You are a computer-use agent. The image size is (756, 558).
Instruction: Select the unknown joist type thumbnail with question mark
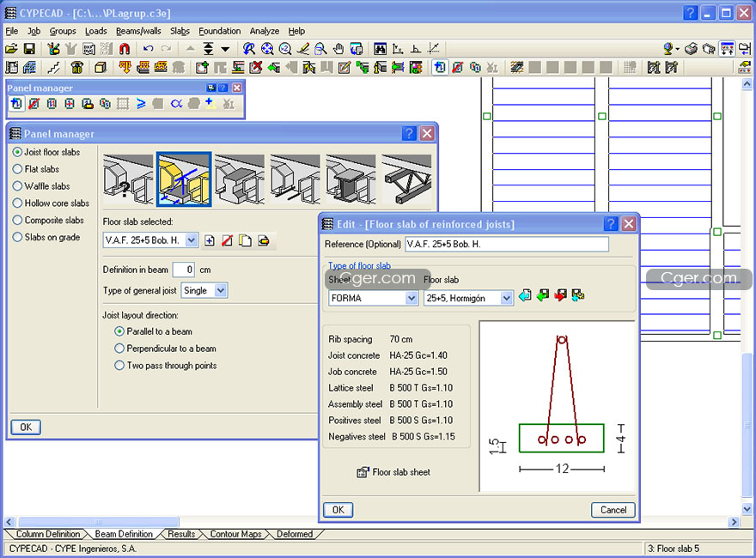pyautogui.click(x=128, y=179)
